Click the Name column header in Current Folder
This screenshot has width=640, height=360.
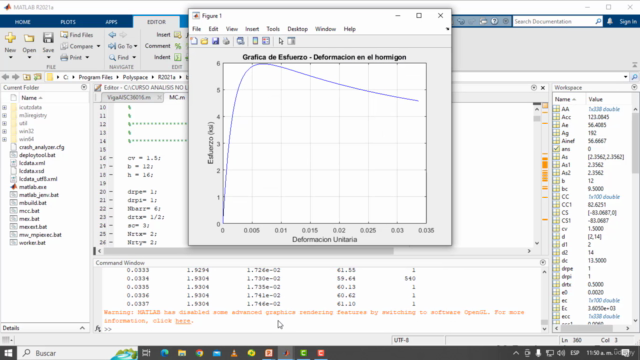coord(32,98)
